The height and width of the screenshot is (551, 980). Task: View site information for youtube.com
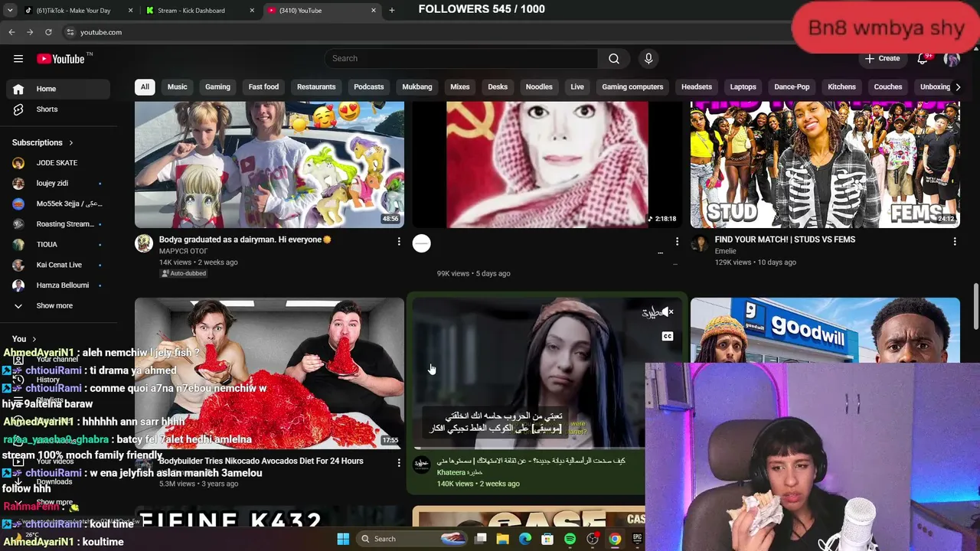pos(70,32)
